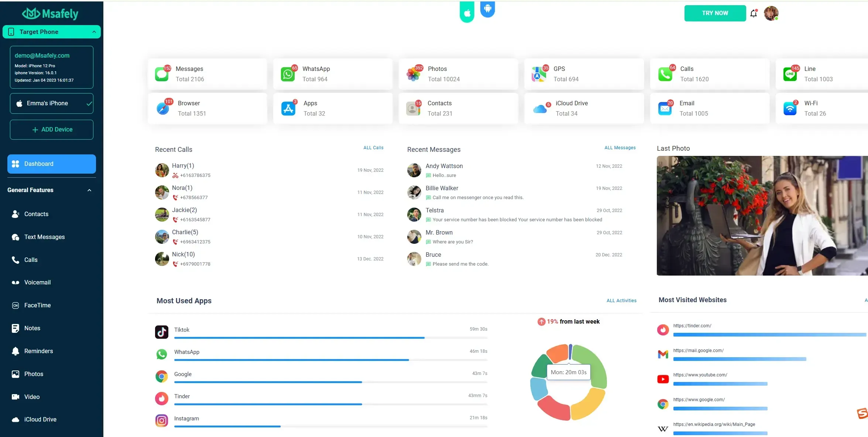Image resolution: width=868 pixels, height=437 pixels.
Task: Go to iCloud Drive in sidebar
Action: tap(40, 420)
